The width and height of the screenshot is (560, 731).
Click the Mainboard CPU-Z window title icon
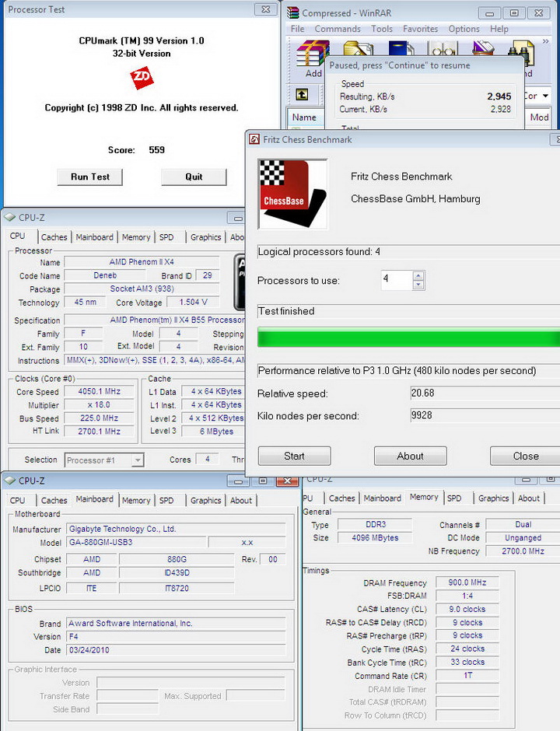click(9, 480)
